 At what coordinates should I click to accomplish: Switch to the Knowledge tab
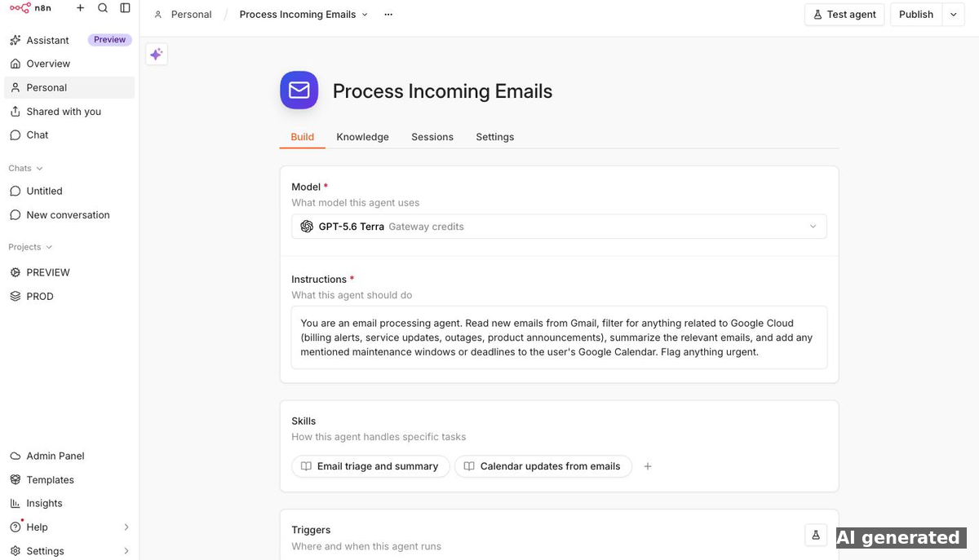click(x=362, y=137)
